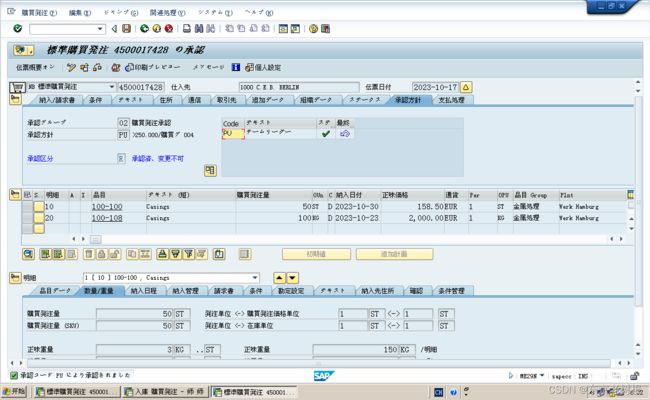Click the lock item icon
The image size is (650, 400).
[x=101, y=254]
